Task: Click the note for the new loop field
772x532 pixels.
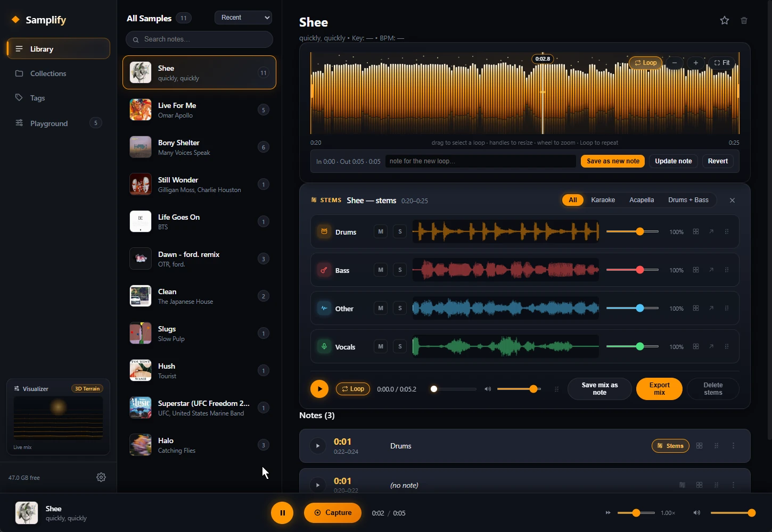Action: click(x=480, y=161)
